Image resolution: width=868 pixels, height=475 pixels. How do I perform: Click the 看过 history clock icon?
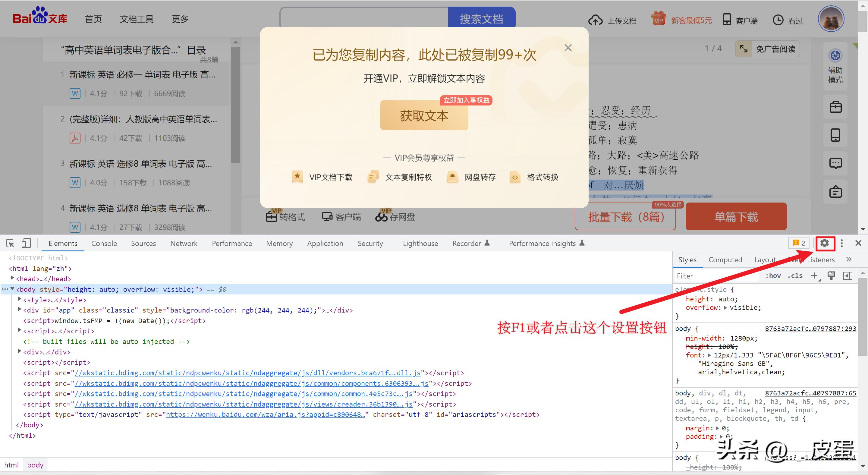[778, 20]
